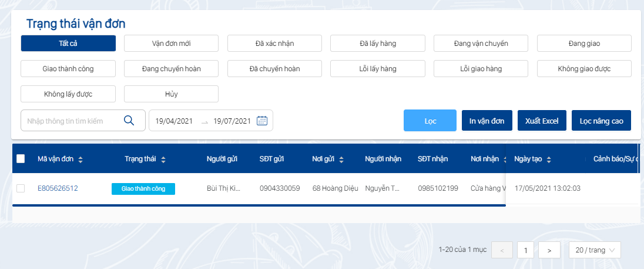Open the calendar date picker icon
This screenshot has height=269, width=644.
click(262, 121)
